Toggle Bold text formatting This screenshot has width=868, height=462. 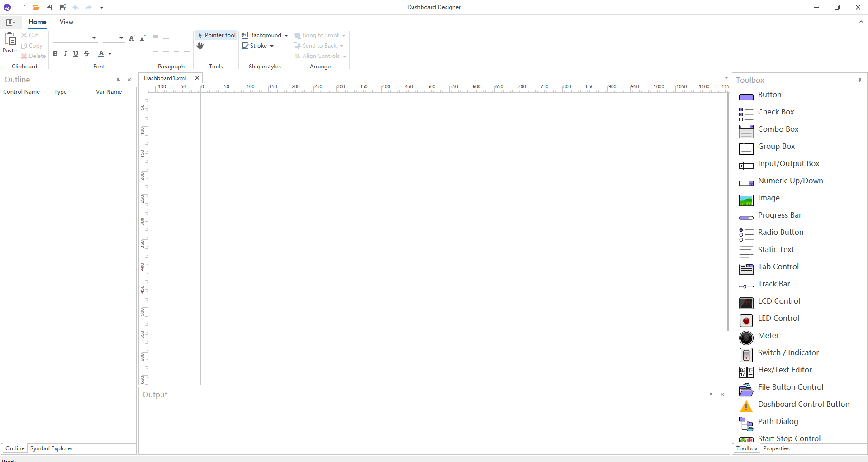(55, 54)
